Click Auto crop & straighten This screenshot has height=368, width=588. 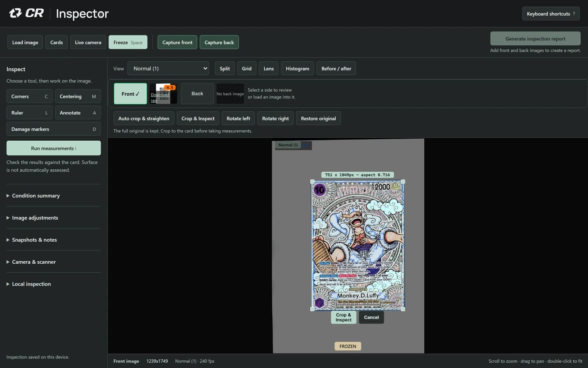[x=144, y=118]
